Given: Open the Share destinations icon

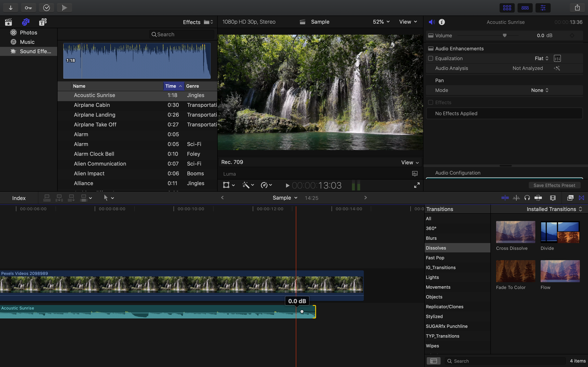Looking at the screenshot, I should [x=578, y=8].
